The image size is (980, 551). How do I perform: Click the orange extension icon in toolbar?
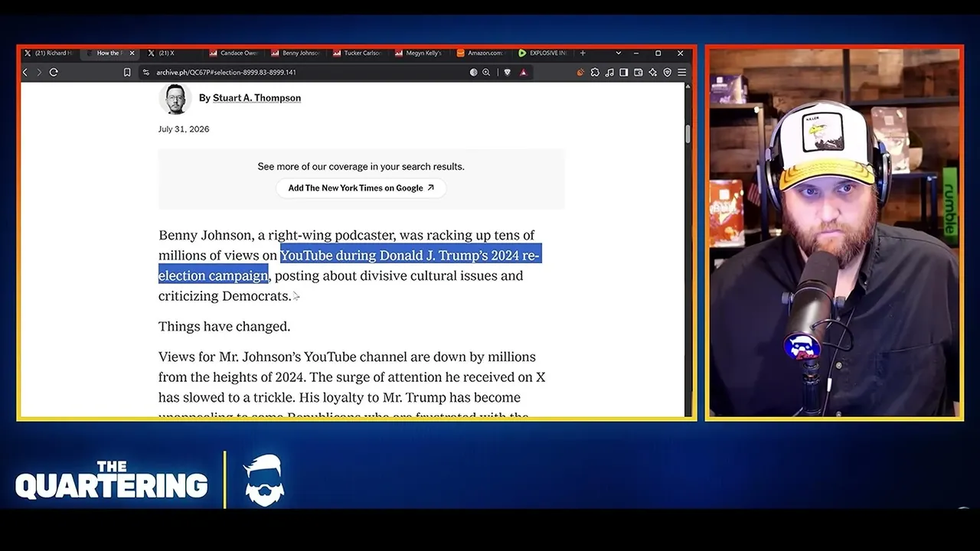tap(580, 72)
